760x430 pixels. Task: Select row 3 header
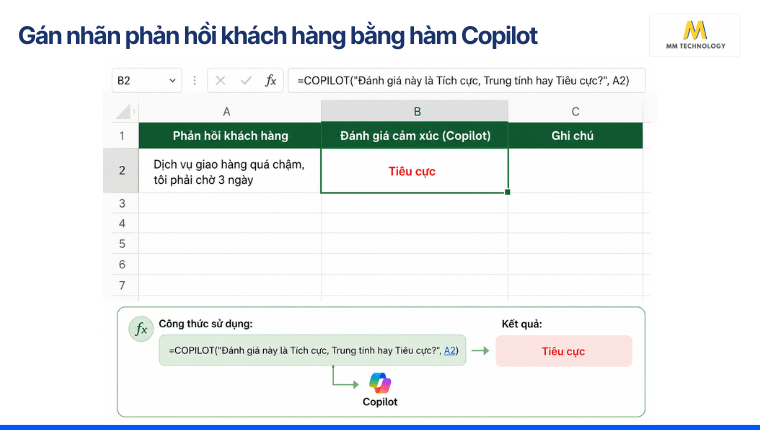click(x=121, y=203)
